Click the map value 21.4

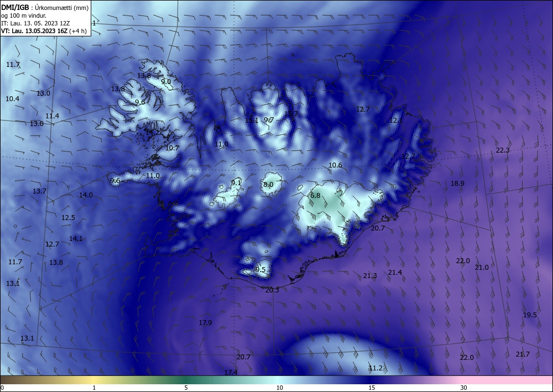tap(395, 272)
